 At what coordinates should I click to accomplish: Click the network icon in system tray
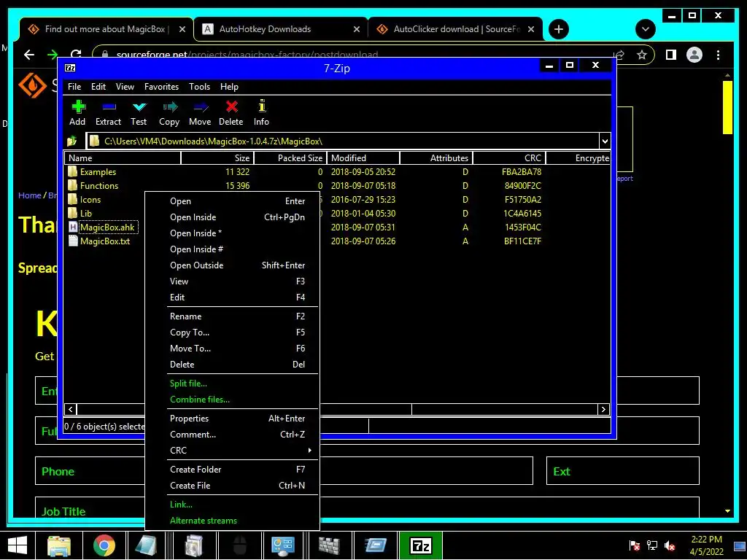pyautogui.click(x=651, y=545)
